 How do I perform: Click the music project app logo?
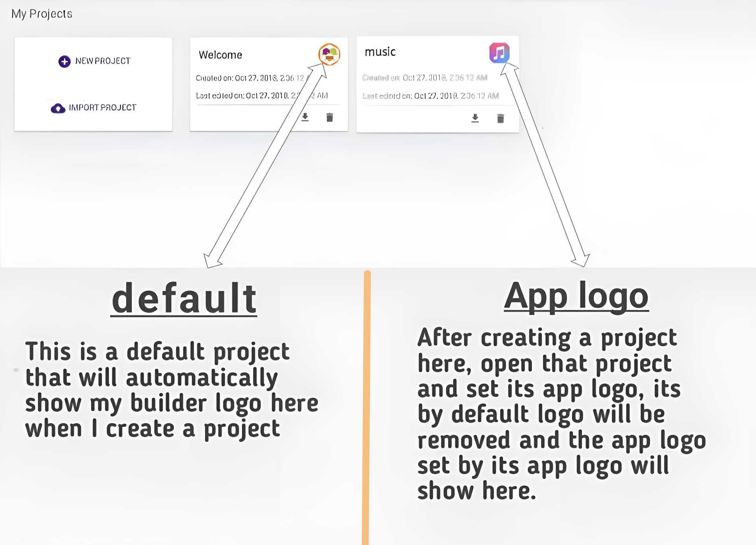[499, 53]
